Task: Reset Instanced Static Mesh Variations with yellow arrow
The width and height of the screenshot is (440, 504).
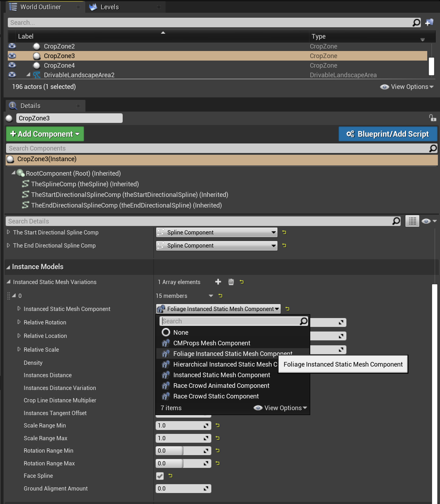Action: pyautogui.click(x=242, y=282)
